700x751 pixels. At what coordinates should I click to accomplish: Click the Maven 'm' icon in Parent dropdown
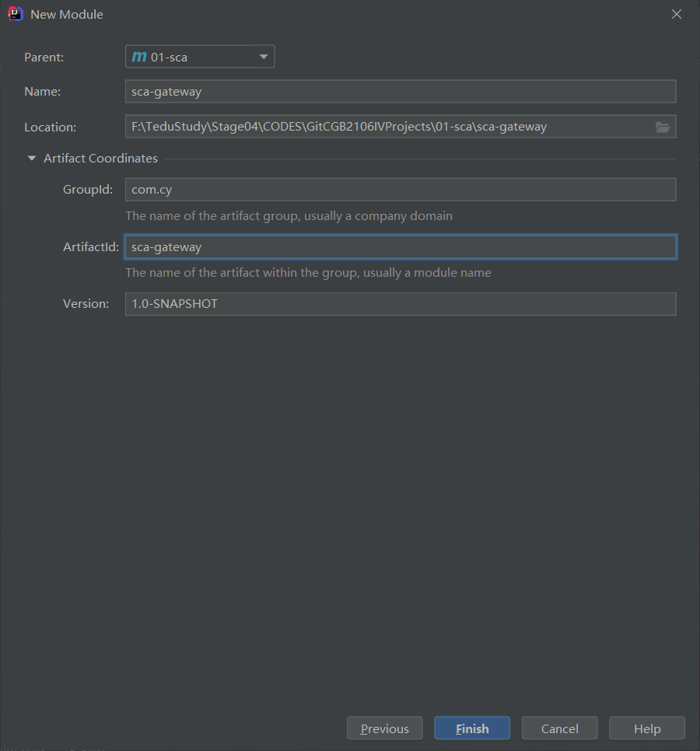[139, 57]
